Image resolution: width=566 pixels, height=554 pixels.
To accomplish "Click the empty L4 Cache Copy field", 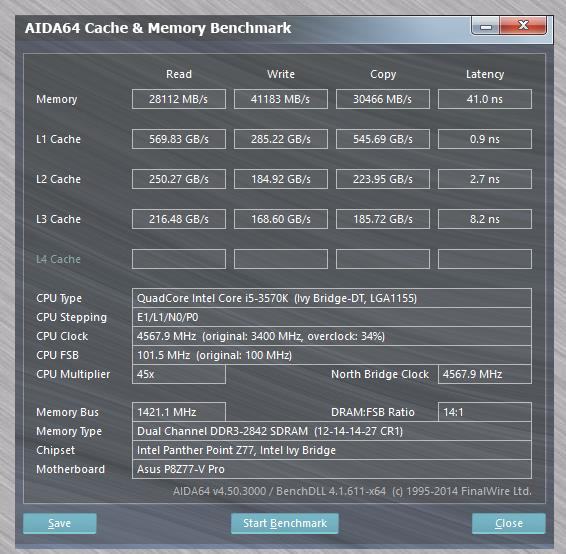I will click(x=383, y=259).
